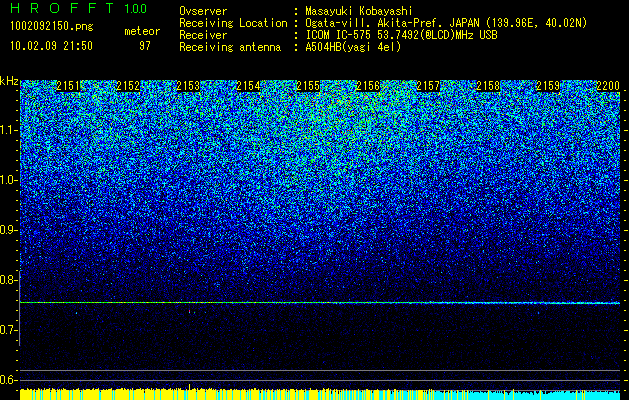Click the Receiving Location value Ogata-vill. Akita-Pref. JAPAN
Viewport: 629px width, 400px height.
[393, 23]
